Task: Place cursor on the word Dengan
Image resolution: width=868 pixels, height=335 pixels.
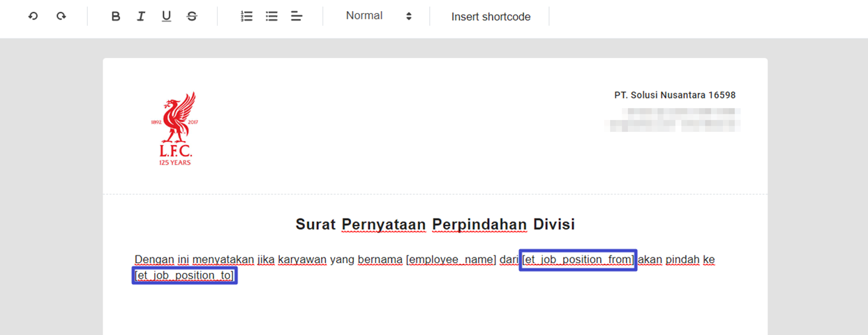Action: click(x=154, y=260)
